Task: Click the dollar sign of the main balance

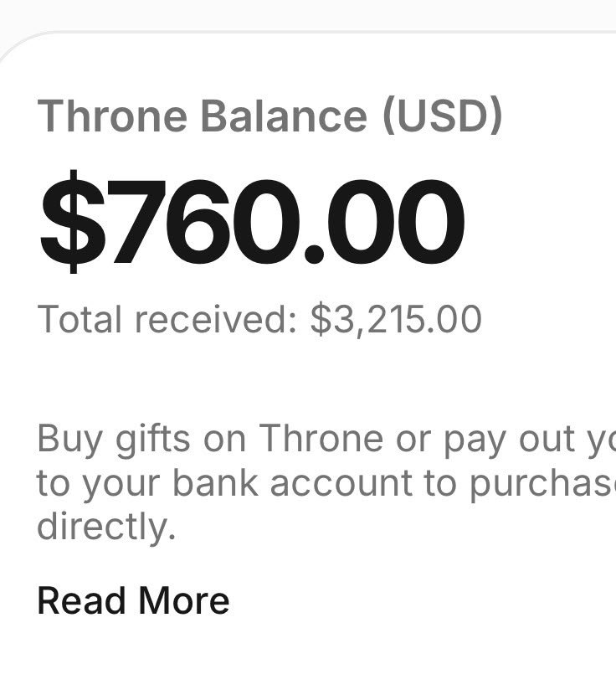Action: point(73,222)
